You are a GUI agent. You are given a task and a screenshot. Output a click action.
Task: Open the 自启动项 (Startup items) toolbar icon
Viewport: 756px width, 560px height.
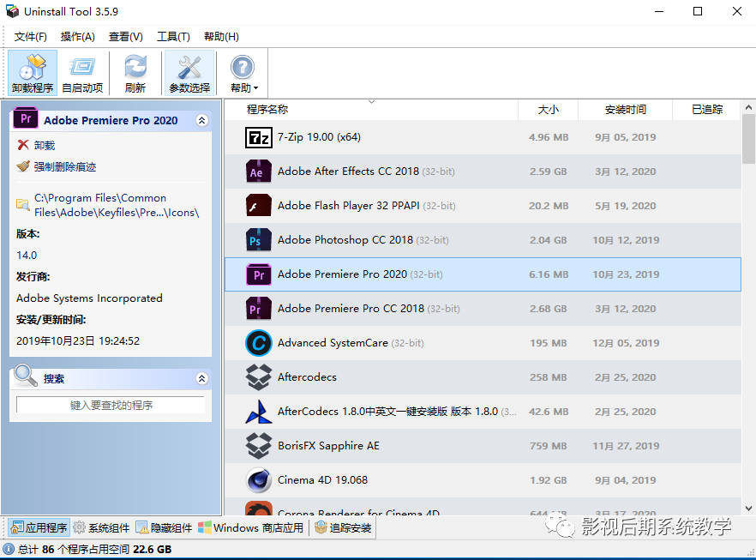(x=82, y=73)
